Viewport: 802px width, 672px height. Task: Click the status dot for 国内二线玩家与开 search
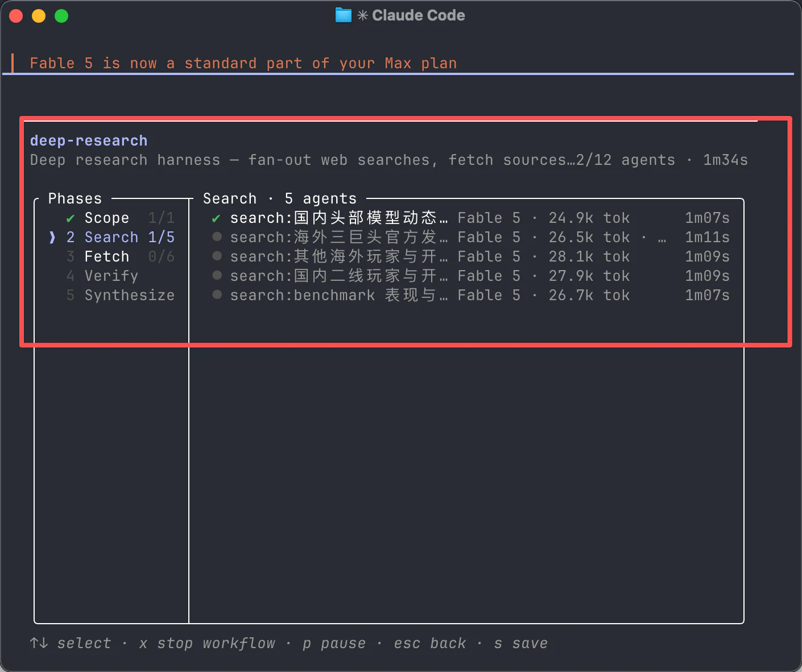[217, 276]
